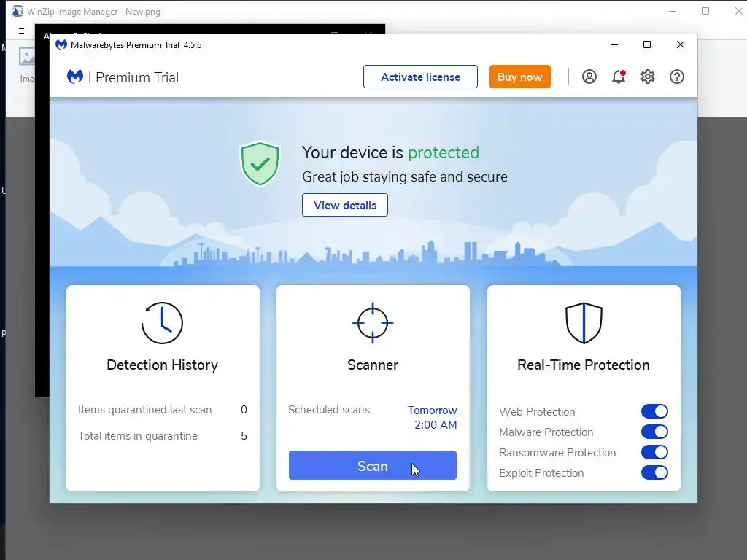This screenshot has height=560, width=747.
Task: Click the Scanner crosshair icon
Action: (x=373, y=323)
